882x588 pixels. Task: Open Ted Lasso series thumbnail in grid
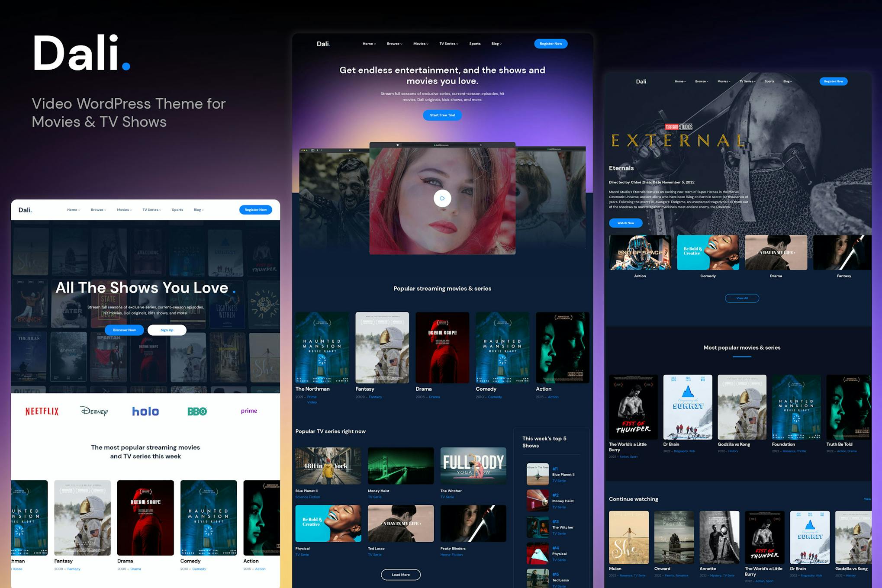coord(401,524)
